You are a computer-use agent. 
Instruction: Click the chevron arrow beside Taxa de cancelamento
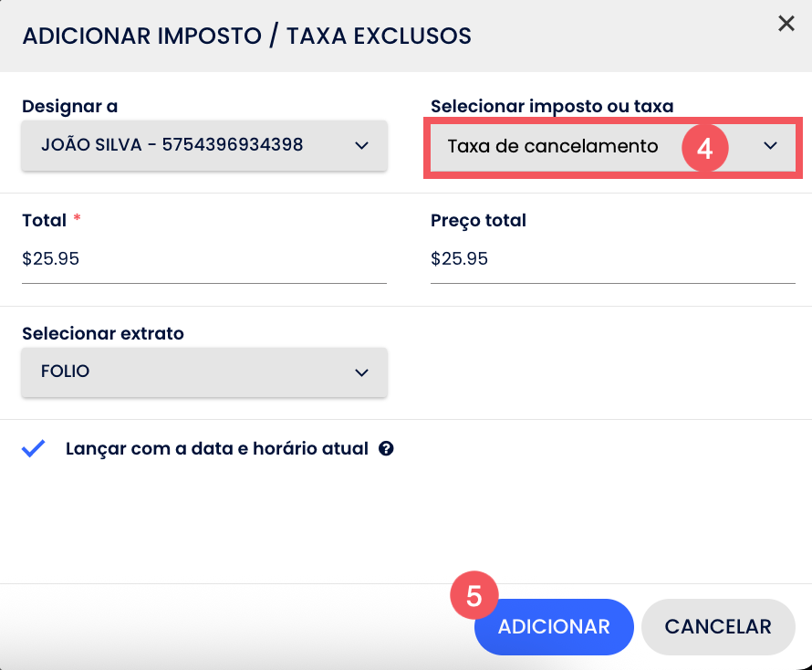(x=770, y=146)
